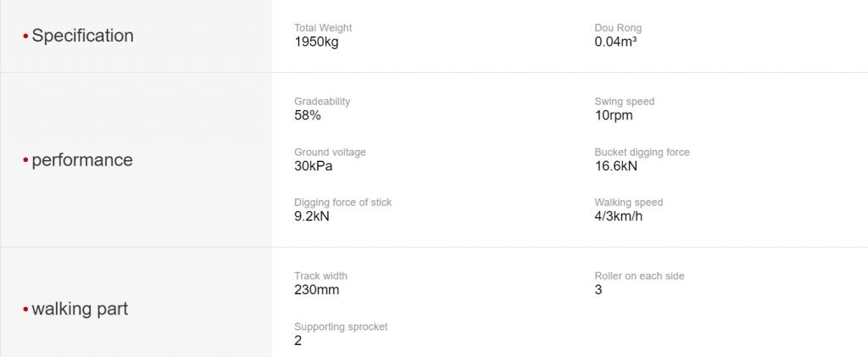This screenshot has height=357, width=868.
Task: Click the Ground voltage label
Action: [x=330, y=152]
